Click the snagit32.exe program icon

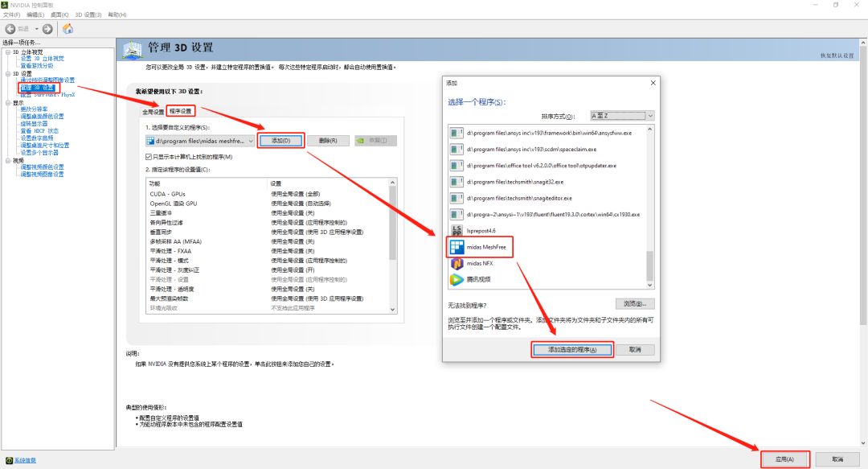pyautogui.click(x=457, y=182)
